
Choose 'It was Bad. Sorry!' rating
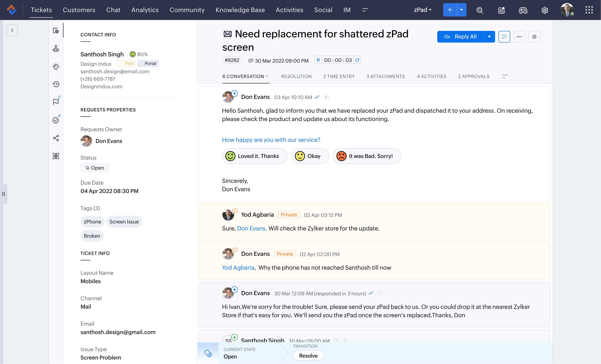pos(367,156)
